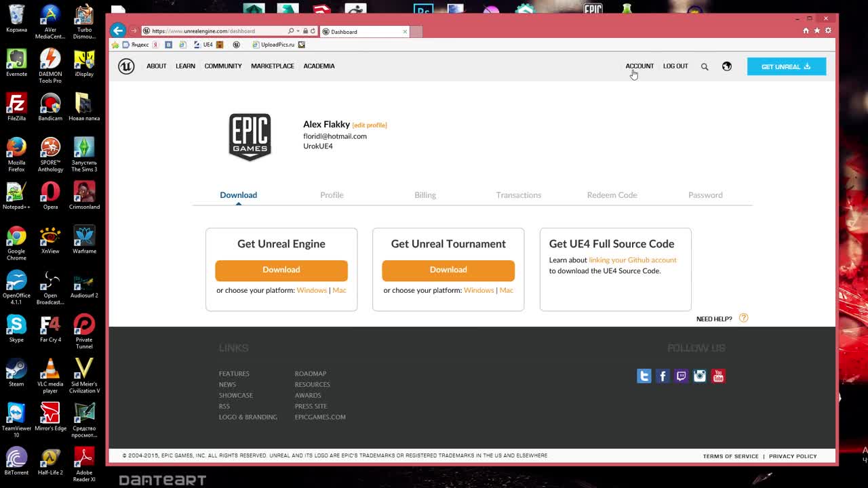
Task: Open the BitTorrent desktop shortcut
Action: [16, 461]
